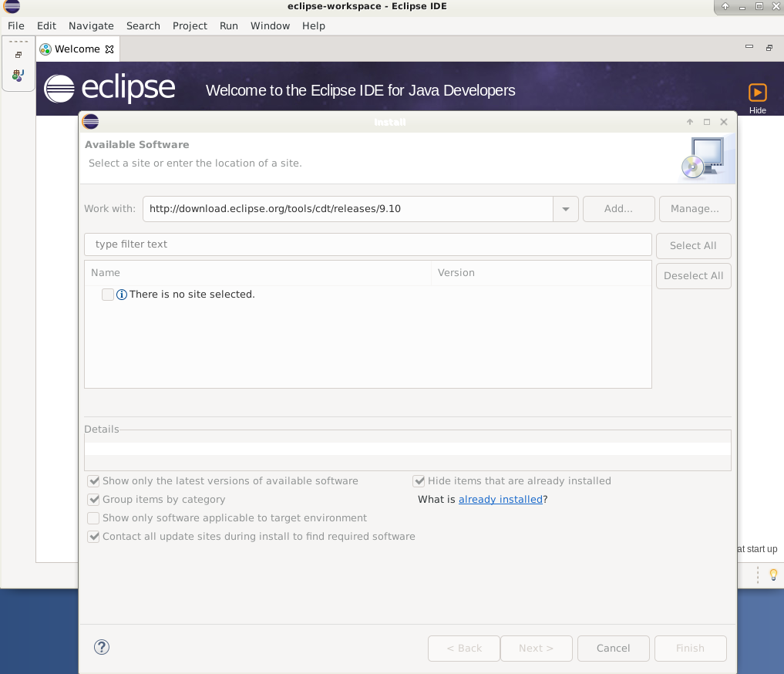Enable Show only software applicable to target environment
The image size is (784, 674).
tap(93, 518)
